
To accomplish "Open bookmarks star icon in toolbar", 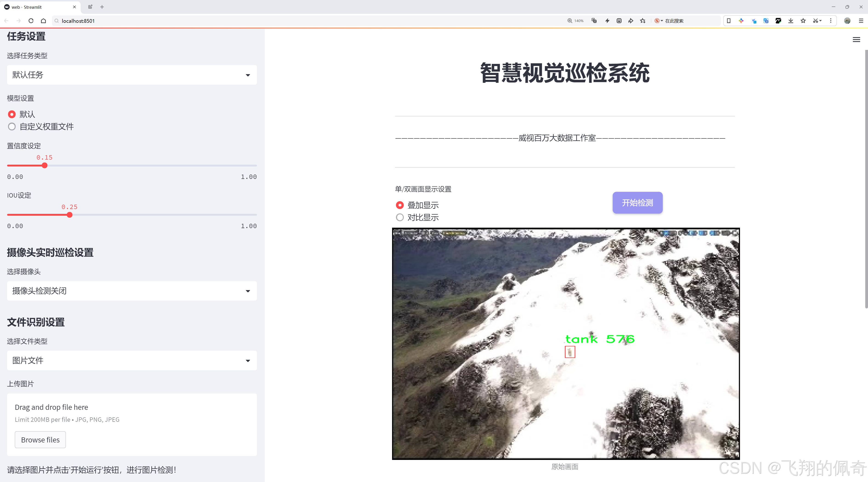I will pyautogui.click(x=803, y=21).
